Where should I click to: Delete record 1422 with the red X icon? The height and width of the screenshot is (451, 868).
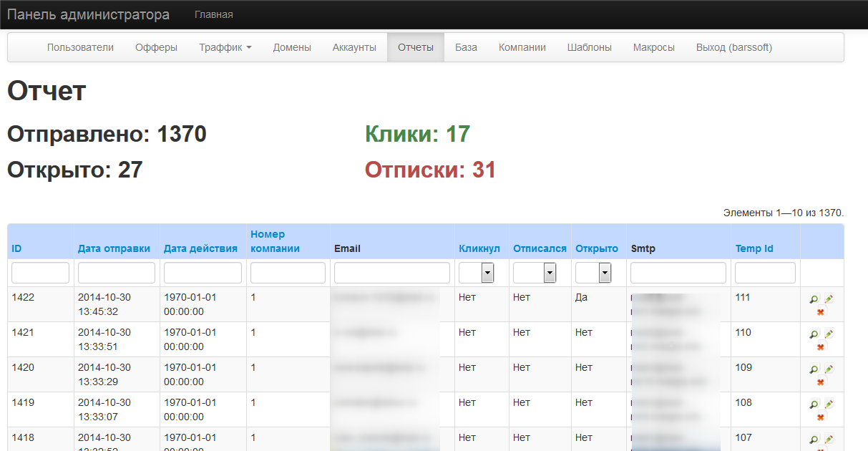click(820, 311)
